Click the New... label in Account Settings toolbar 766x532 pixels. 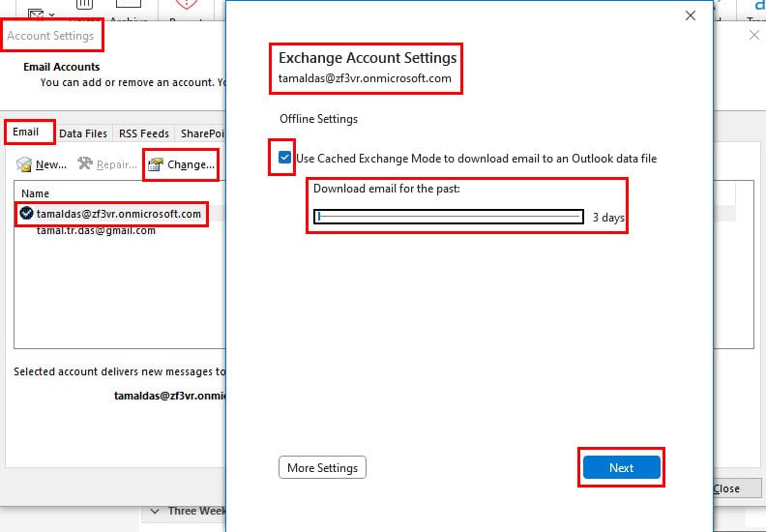(51, 165)
